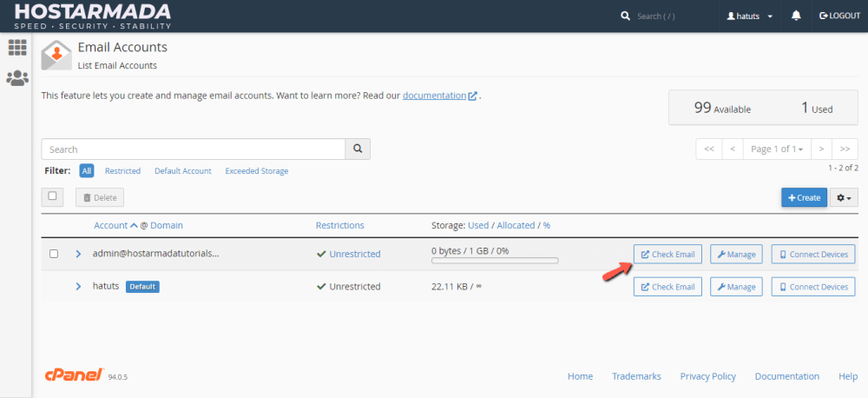Open the Trademarks footer link

636,376
